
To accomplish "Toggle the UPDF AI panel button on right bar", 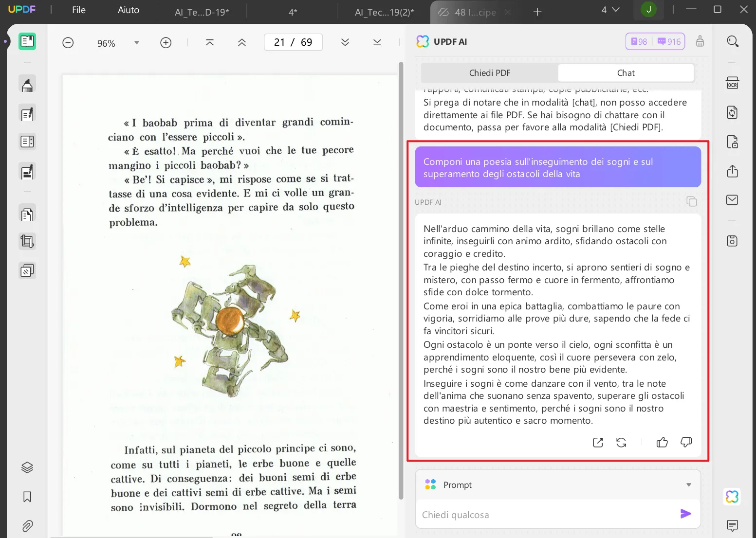I will tap(733, 497).
